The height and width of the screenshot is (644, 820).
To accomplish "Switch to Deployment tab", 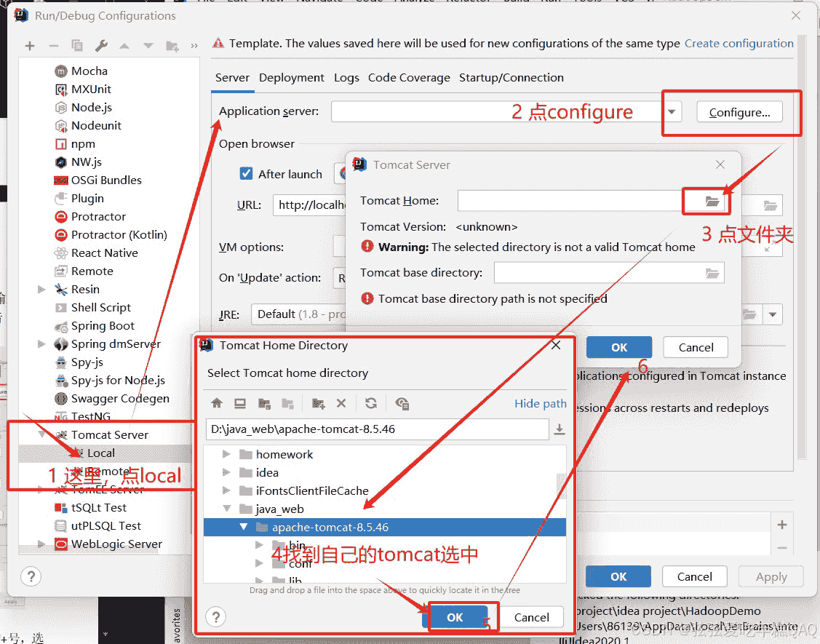I will [291, 78].
